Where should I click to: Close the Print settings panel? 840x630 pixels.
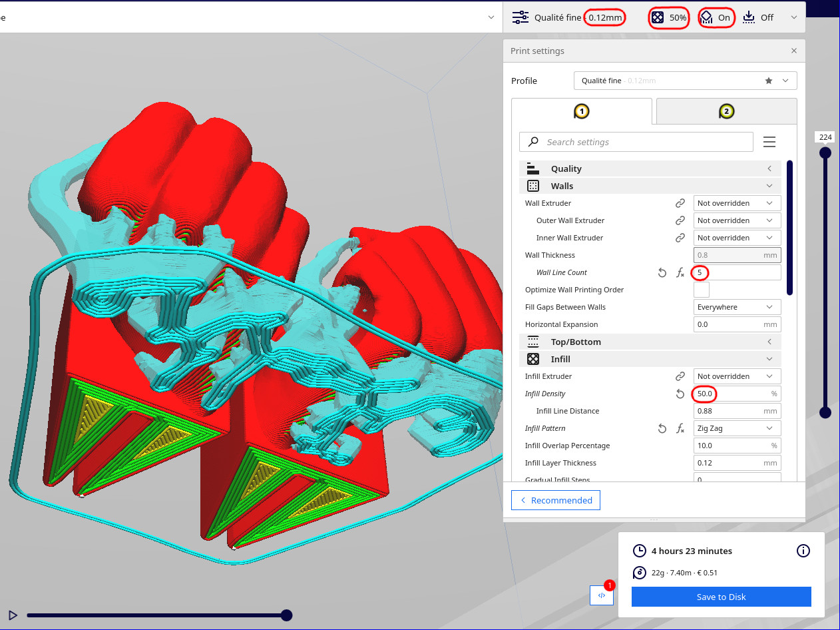pyautogui.click(x=793, y=51)
